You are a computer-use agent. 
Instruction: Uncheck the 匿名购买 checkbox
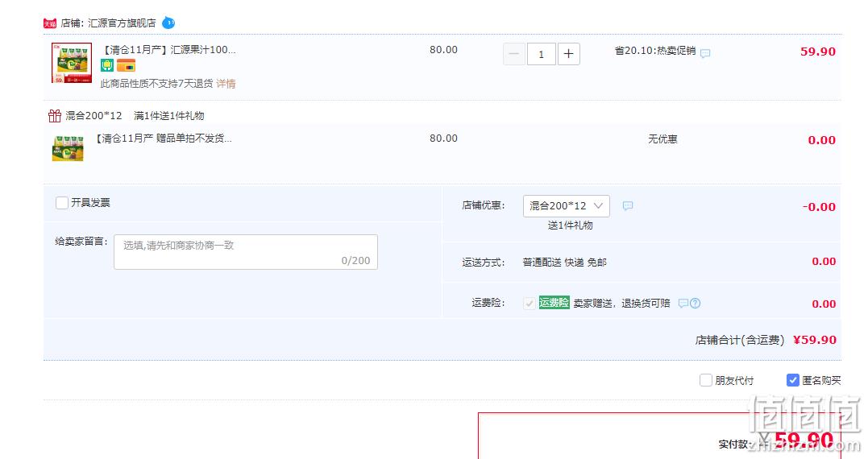793,380
